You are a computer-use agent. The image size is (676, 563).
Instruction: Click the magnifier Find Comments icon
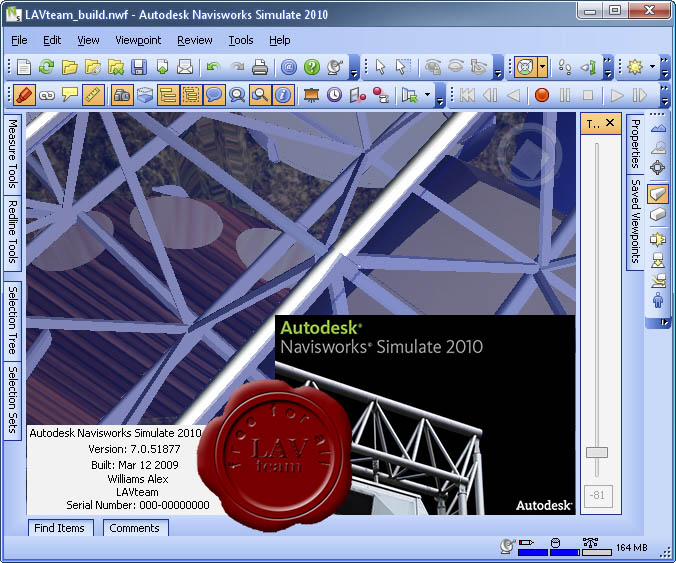tap(237, 95)
